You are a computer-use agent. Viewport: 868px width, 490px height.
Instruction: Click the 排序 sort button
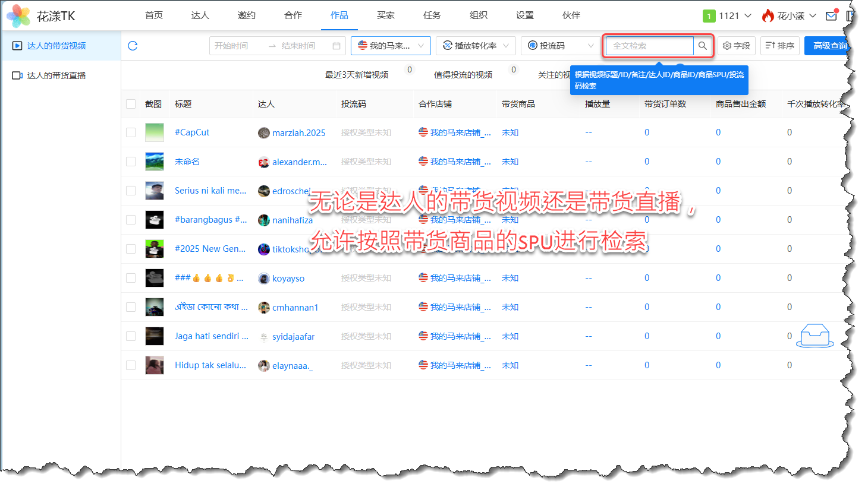(779, 46)
